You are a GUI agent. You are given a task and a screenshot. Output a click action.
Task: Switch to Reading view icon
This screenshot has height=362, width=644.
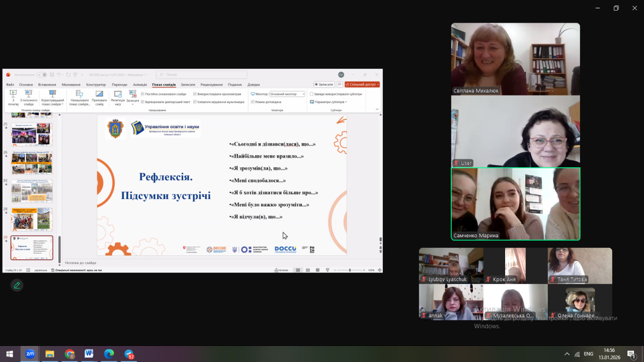coord(317,270)
